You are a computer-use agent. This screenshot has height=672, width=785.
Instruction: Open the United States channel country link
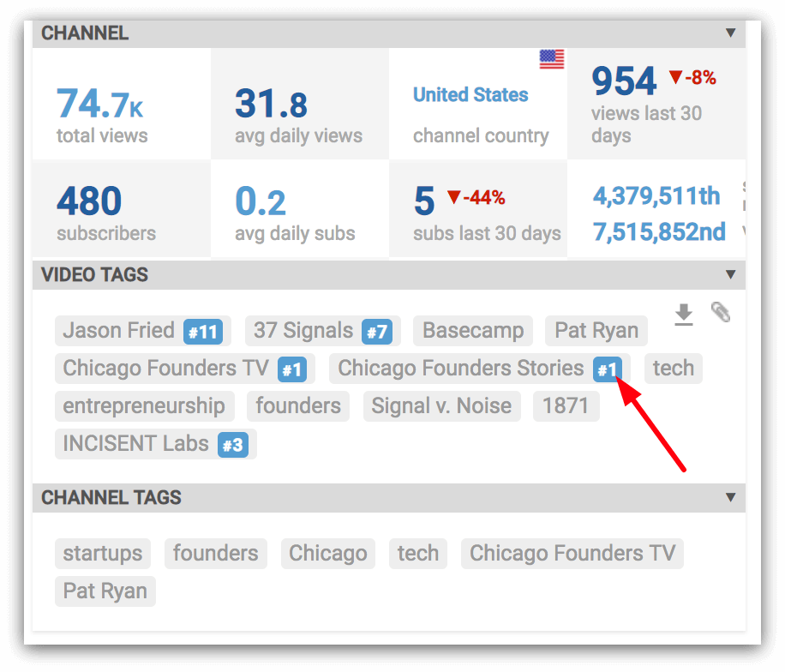coord(470,94)
